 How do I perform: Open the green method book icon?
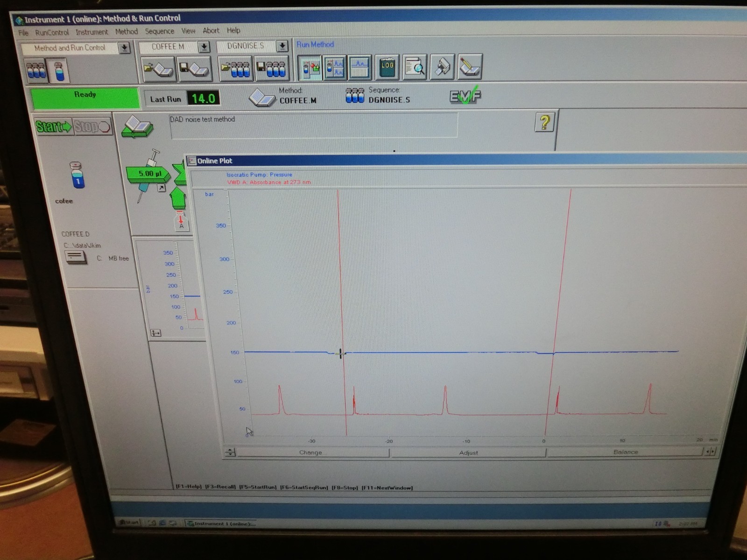[137, 127]
